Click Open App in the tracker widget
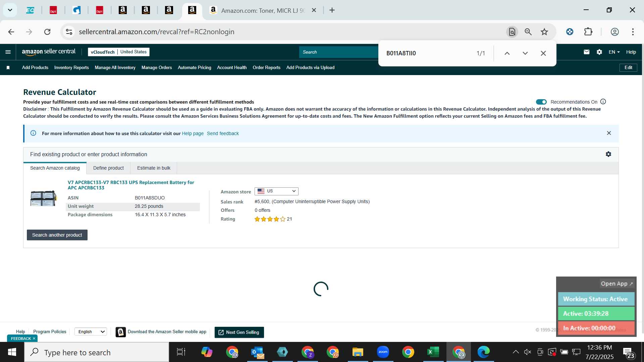 [x=616, y=284]
